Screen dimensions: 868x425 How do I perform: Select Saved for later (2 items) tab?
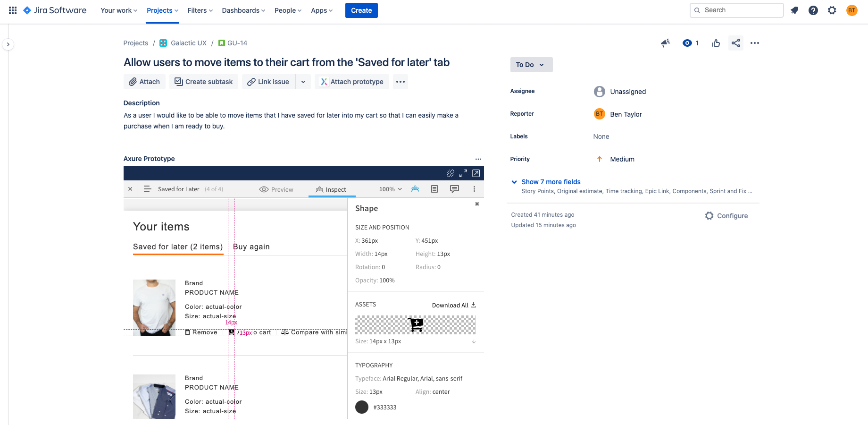178,247
